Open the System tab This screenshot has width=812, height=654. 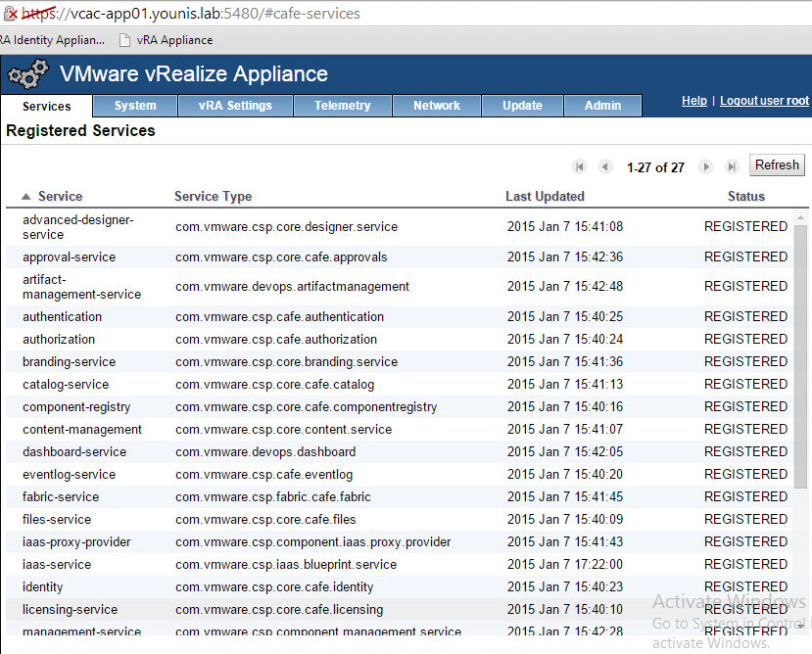tap(134, 106)
